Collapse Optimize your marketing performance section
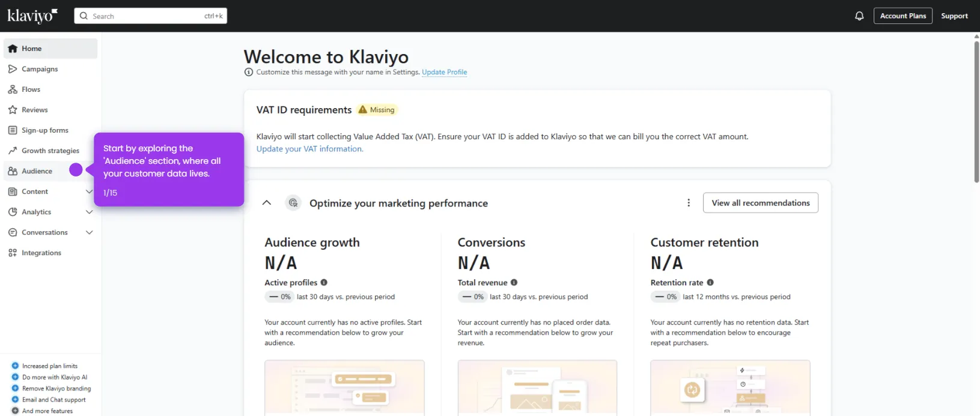 [x=267, y=203]
